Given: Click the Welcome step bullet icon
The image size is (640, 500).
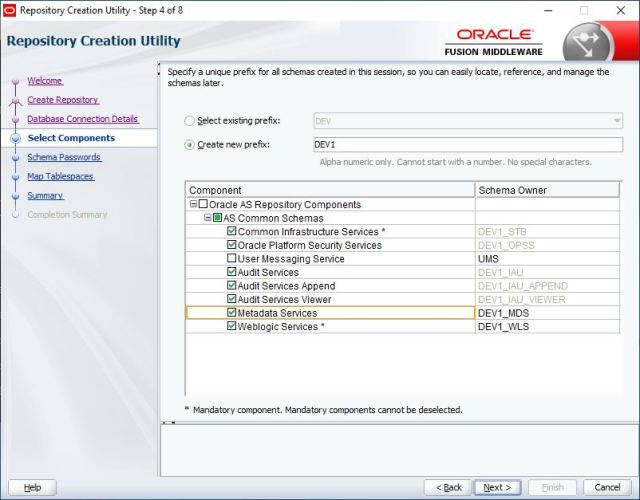Looking at the screenshot, I should 16,81.
